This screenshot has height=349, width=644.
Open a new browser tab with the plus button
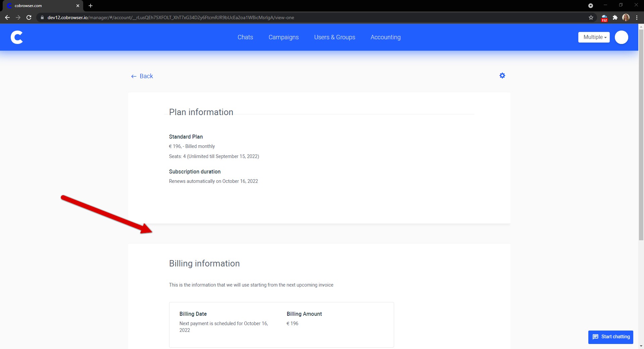90,5
